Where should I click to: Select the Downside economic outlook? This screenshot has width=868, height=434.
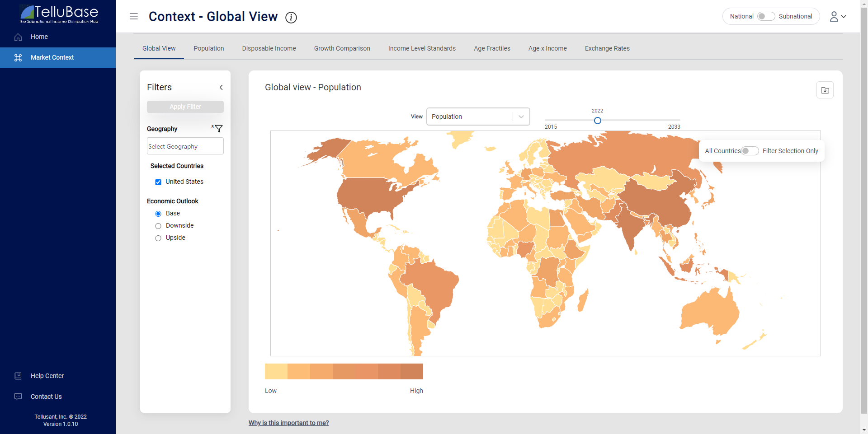click(x=158, y=226)
